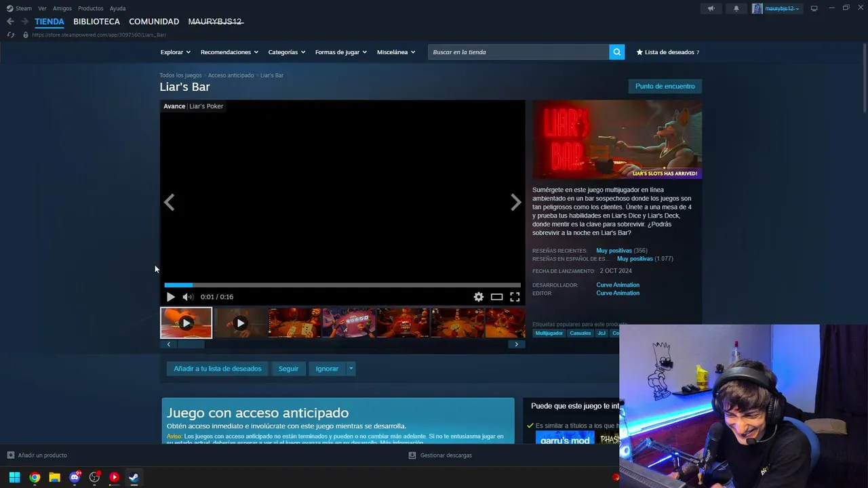Open OBS Studio from the taskbar
This screenshot has width=868, height=488.
pyautogui.click(x=94, y=477)
